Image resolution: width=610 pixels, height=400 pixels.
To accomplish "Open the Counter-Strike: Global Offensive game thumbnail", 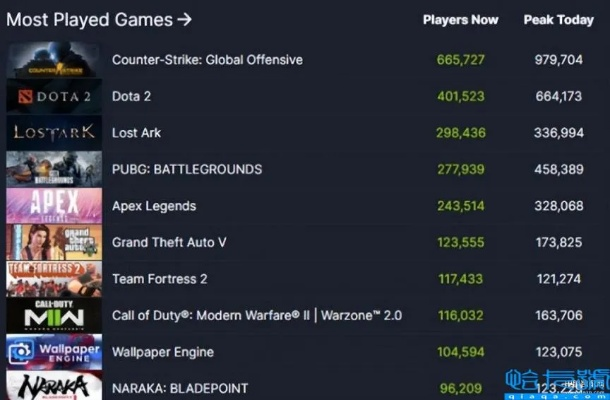I will tap(54, 60).
